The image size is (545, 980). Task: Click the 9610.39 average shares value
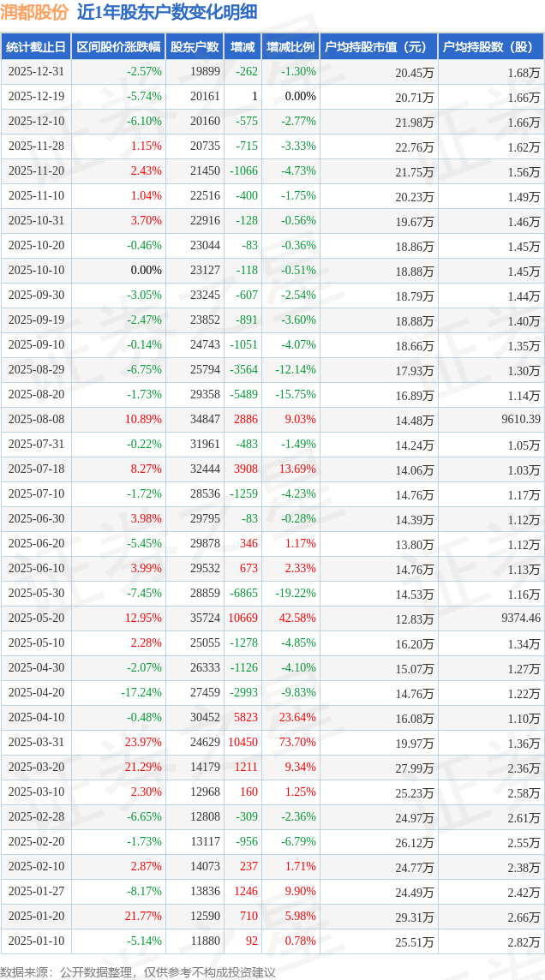click(521, 420)
